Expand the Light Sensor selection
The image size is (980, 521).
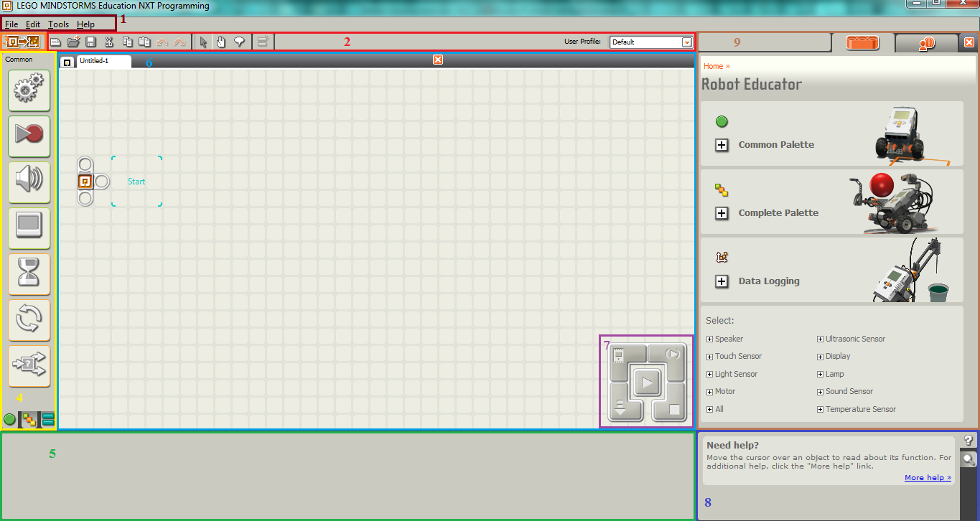coord(710,375)
